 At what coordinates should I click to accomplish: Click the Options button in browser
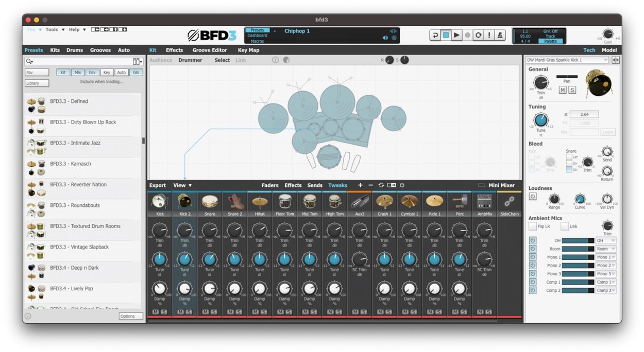131,316
